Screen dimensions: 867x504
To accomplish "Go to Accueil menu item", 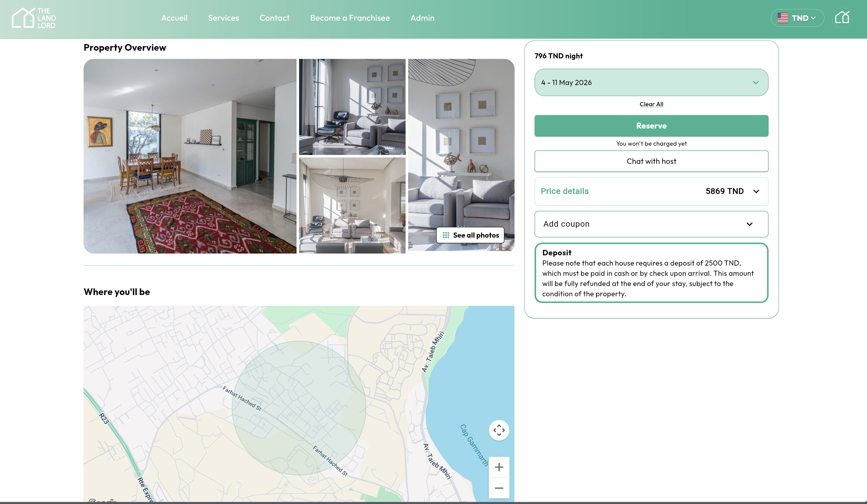I will 174,18.
